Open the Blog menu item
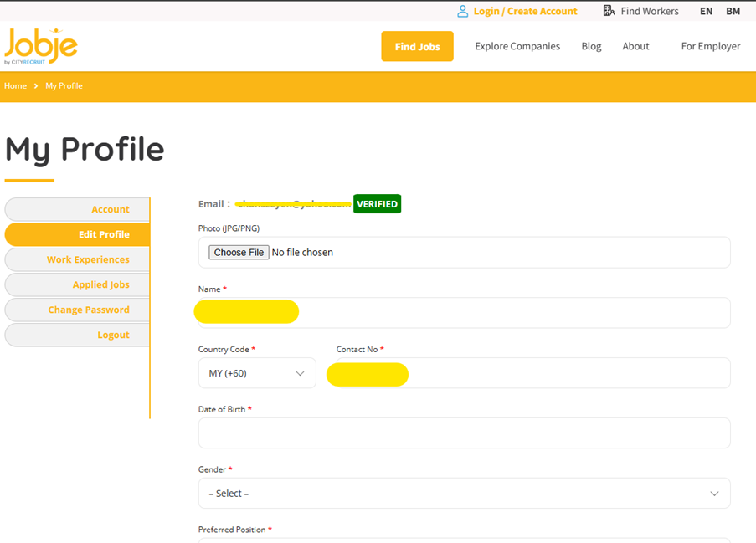 (x=591, y=46)
